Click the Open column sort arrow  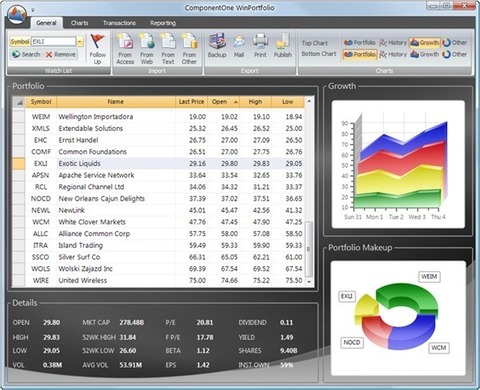click(236, 102)
